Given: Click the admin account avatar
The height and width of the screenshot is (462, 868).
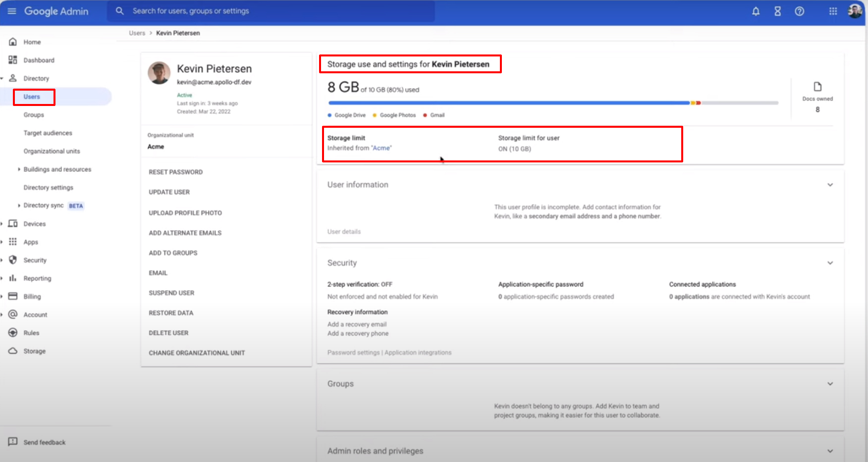Looking at the screenshot, I should (855, 11).
